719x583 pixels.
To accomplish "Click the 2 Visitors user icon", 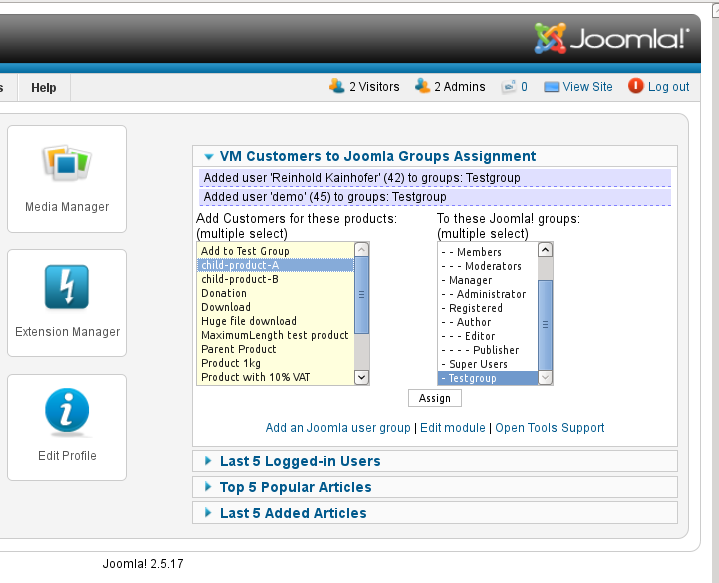I will coord(337,86).
